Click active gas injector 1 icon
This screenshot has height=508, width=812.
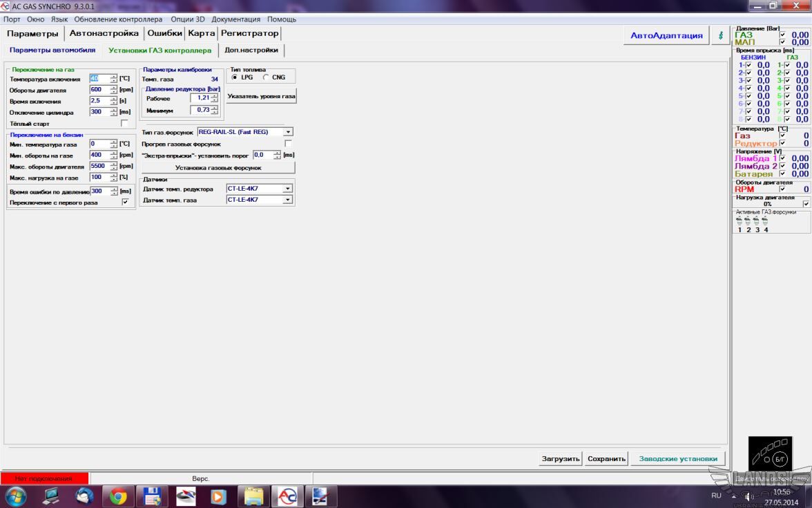coord(739,221)
